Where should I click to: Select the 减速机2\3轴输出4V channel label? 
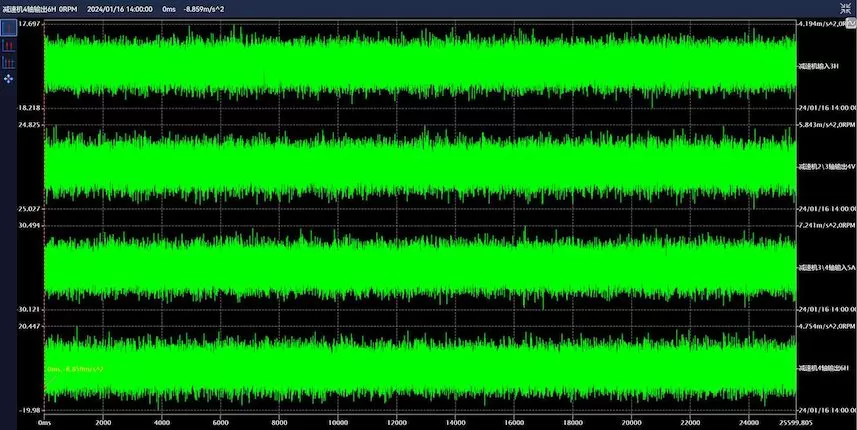pos(825,166)
